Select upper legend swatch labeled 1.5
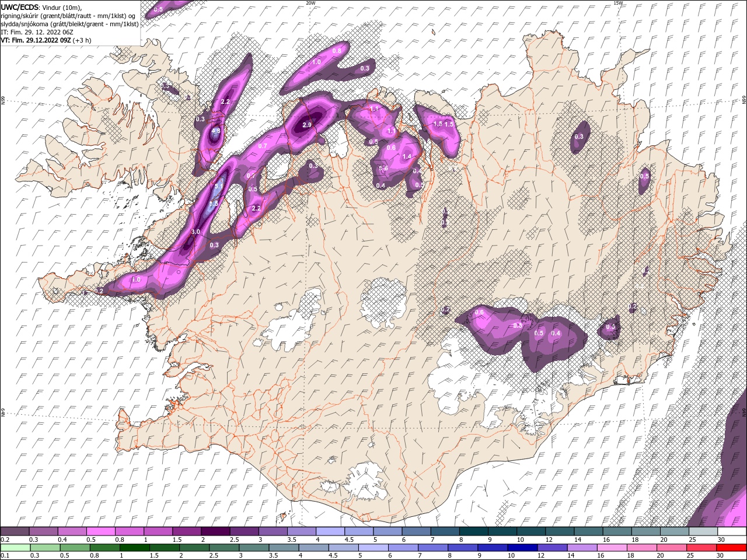The width and height of the screenshot is (747, 560). [x=187, y=531]
